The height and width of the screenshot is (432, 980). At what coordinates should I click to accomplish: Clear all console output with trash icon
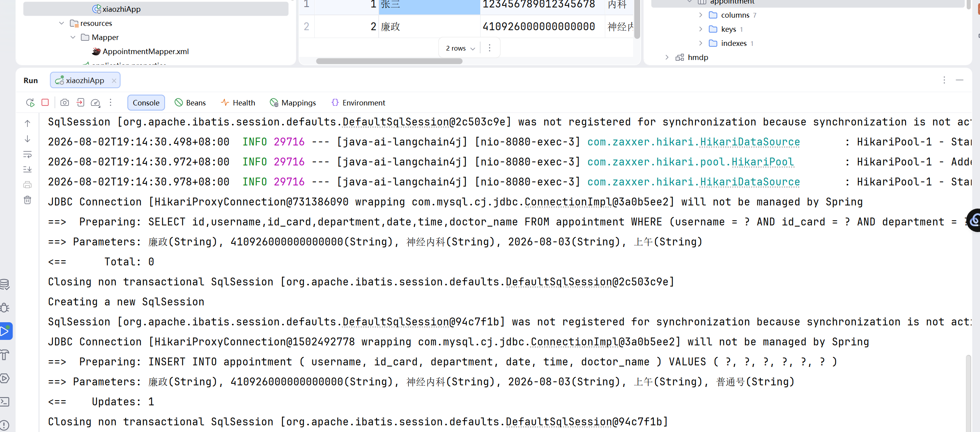[x=27, y=200]
